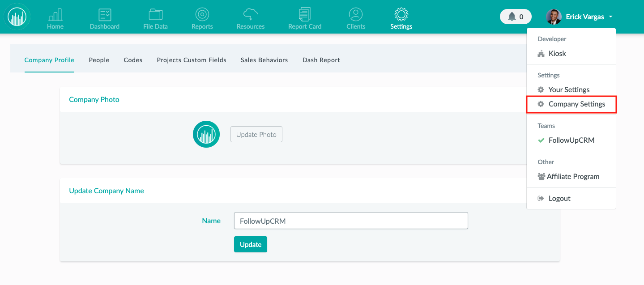Open the Reports target icon

tap(202, 15)
